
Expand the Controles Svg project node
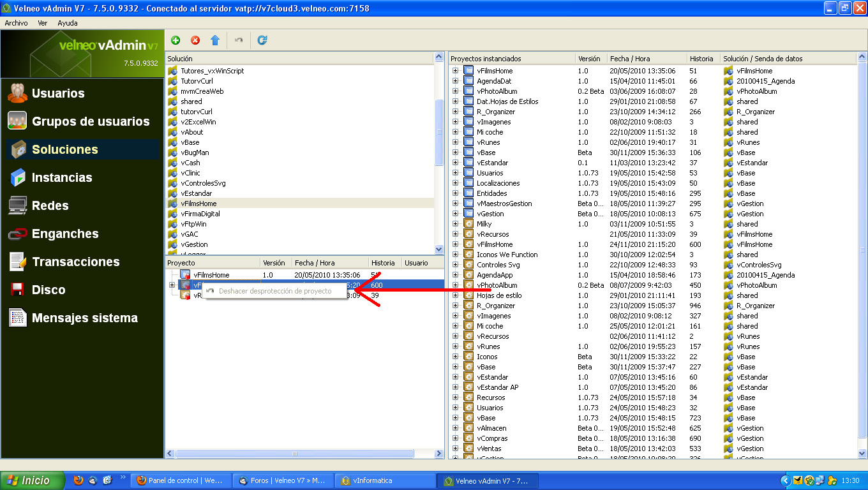[x=456, y=265]
